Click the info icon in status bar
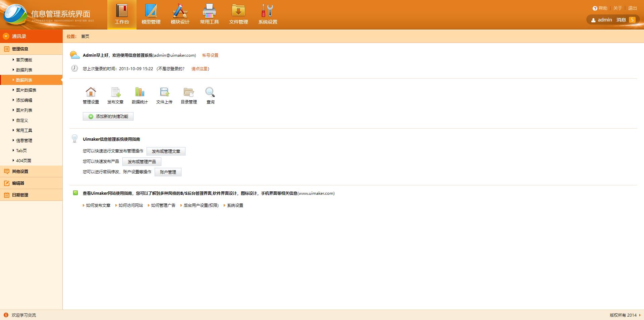This screenshot has height=320, width=644. [6, 315]
